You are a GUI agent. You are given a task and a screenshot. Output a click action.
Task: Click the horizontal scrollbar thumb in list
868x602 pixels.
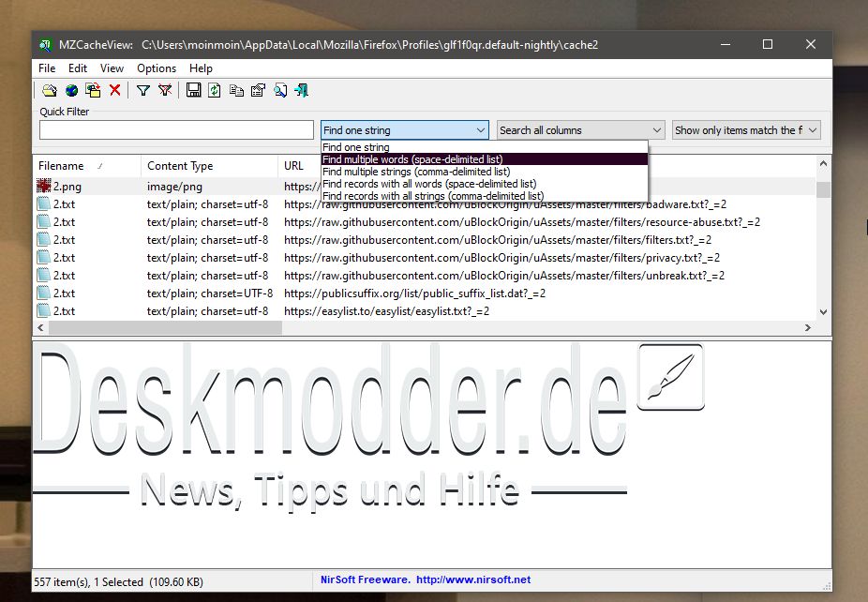[165, 327]
